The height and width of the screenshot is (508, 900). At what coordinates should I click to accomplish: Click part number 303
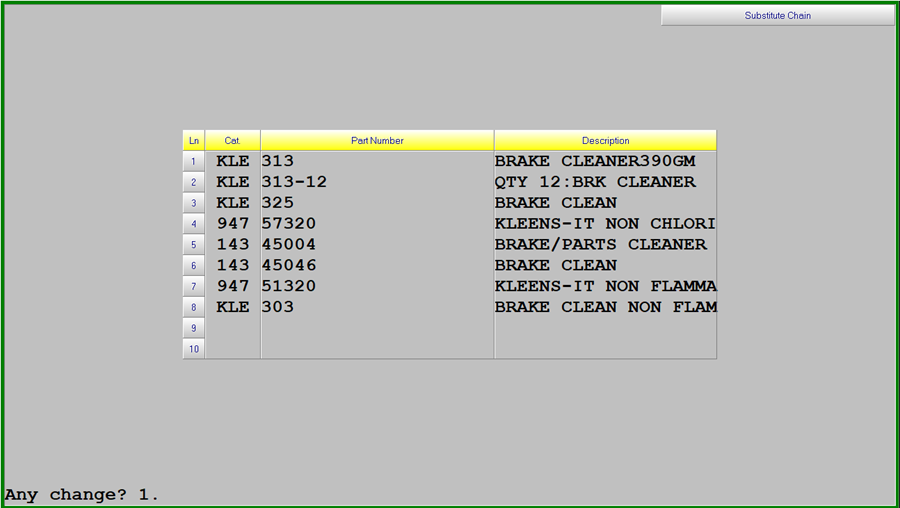(278, 307)
